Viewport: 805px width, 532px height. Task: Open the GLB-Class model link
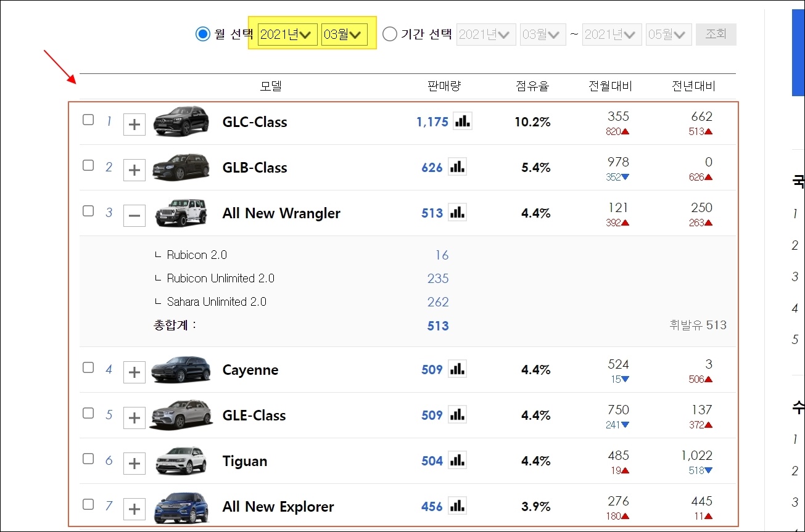pyautogui.click(x=255, y=168)
